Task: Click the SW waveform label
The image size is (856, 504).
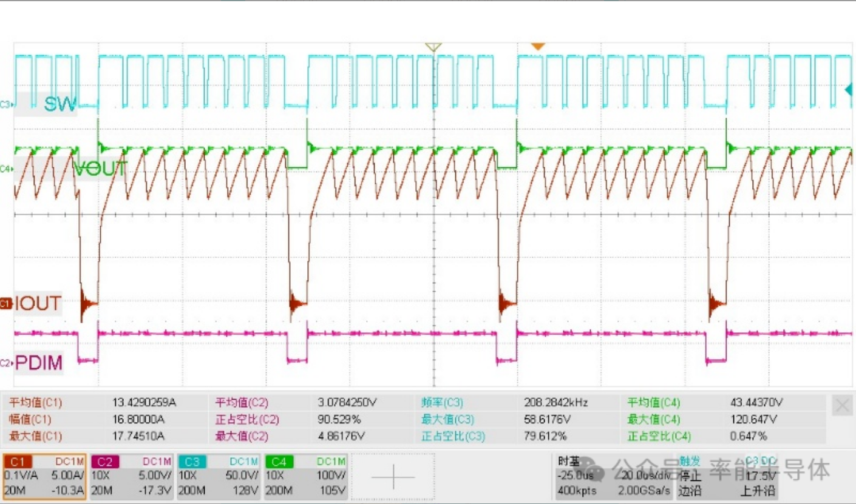Action: [60, 104]
